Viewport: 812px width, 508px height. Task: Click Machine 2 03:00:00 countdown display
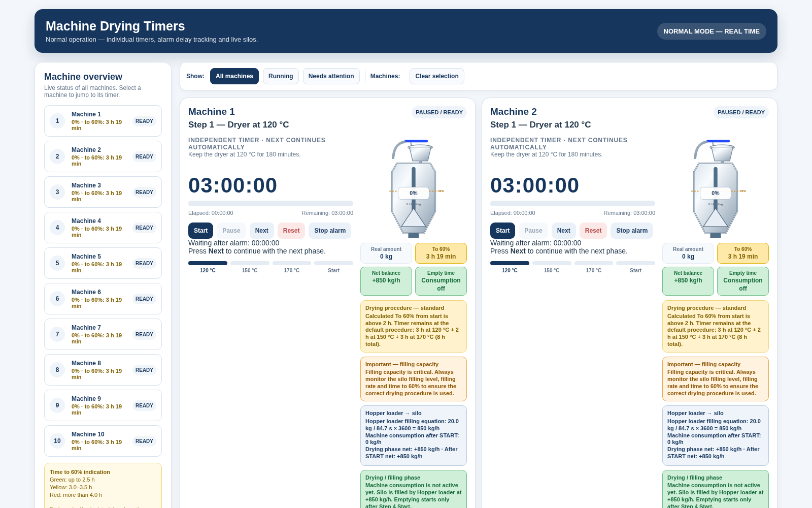[x=534, y=185]
